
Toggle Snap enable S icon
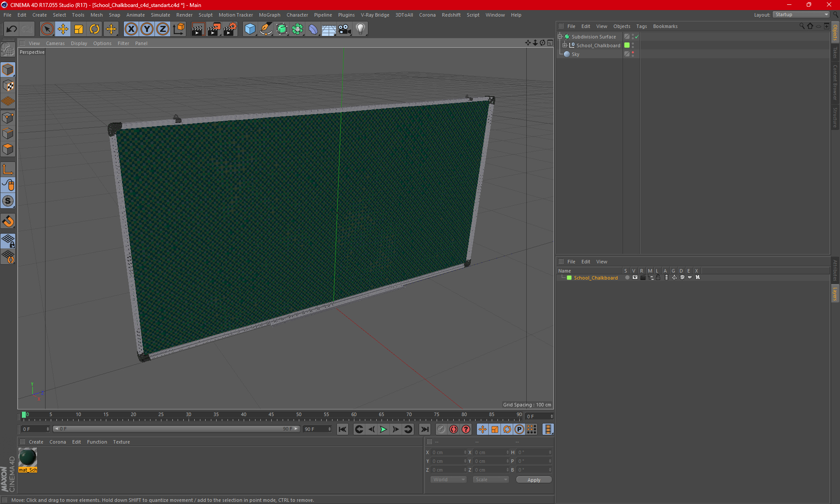point(8,201)
